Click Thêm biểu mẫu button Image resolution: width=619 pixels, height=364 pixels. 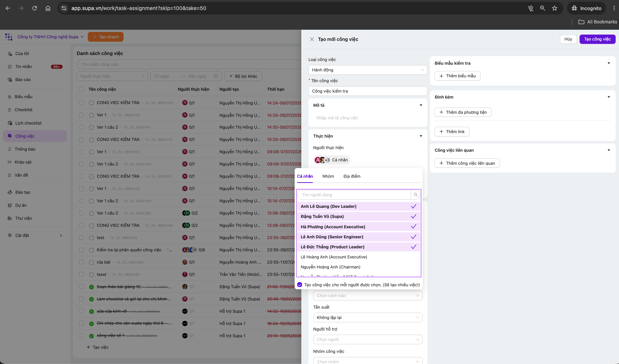pyautogui.click(x=458, y=76)
